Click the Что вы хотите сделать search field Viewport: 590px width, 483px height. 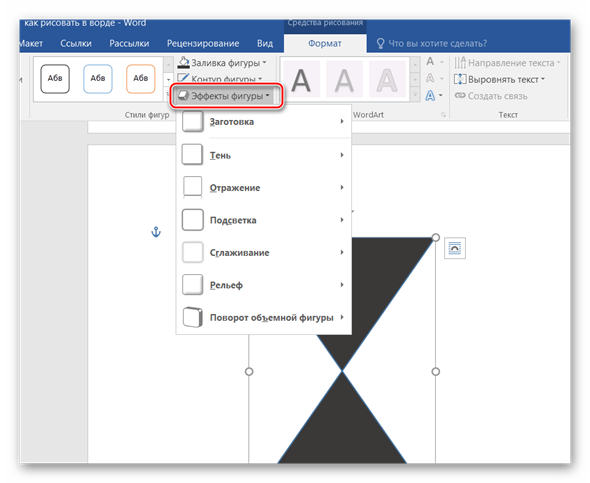[437, 44]
